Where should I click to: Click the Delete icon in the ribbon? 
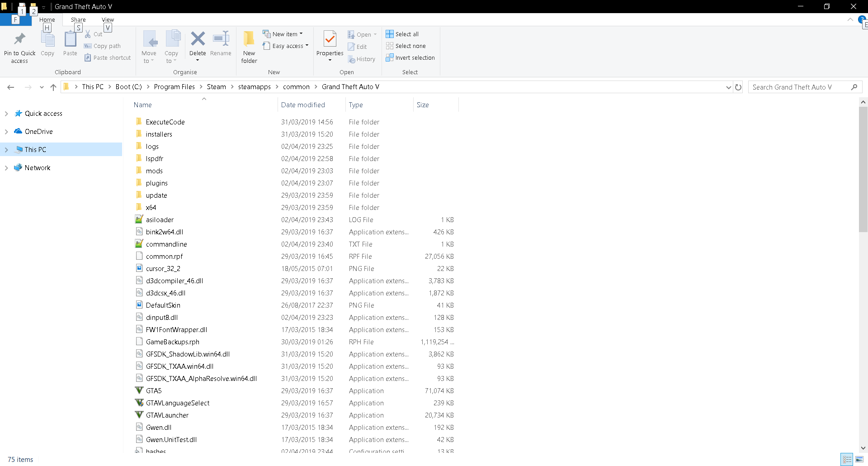198,40
